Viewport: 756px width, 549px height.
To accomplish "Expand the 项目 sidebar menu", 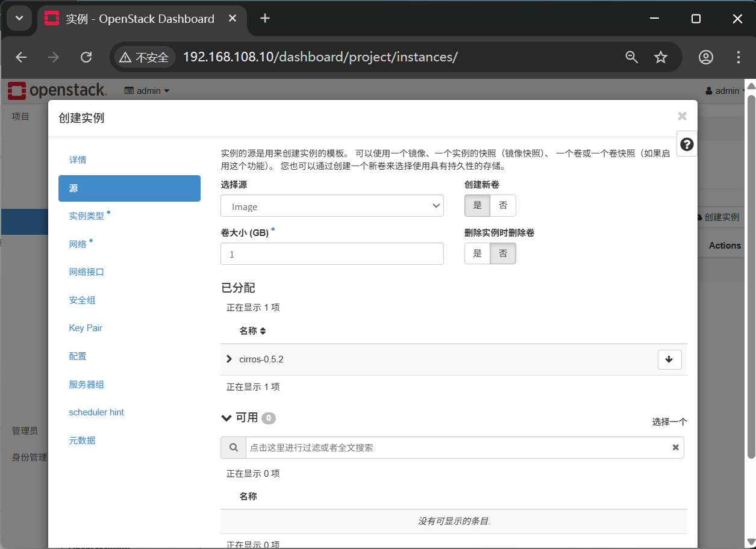I will (20, 117).
